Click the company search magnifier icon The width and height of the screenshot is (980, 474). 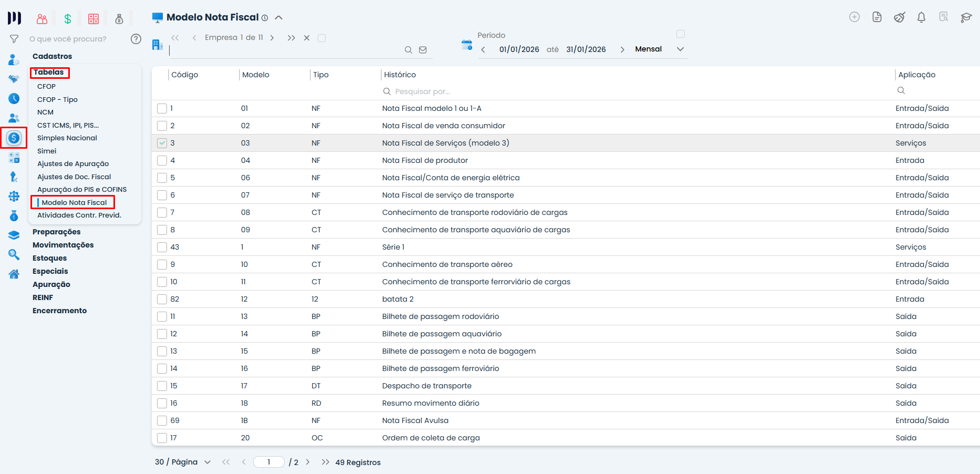[x=408, y=50]
